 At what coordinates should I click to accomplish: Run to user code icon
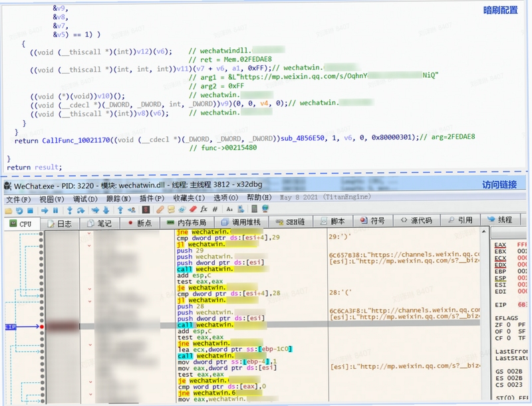(131, 211)
